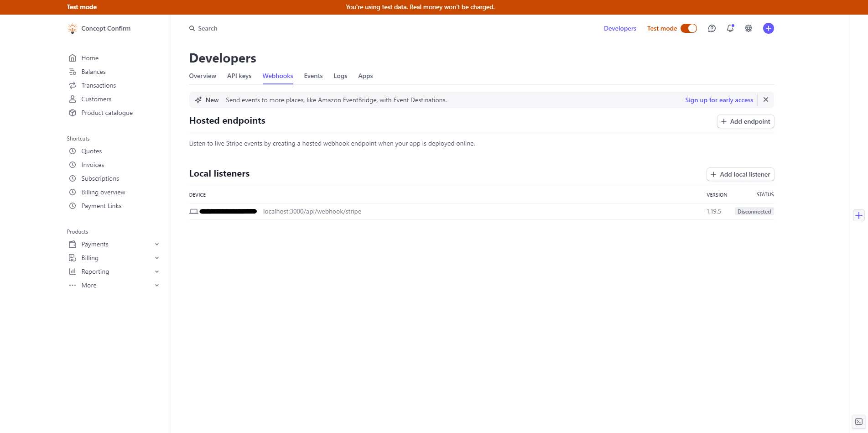The image size is (868, 433).
Task: Go to Home in sidebar
Action: point(90,58)
